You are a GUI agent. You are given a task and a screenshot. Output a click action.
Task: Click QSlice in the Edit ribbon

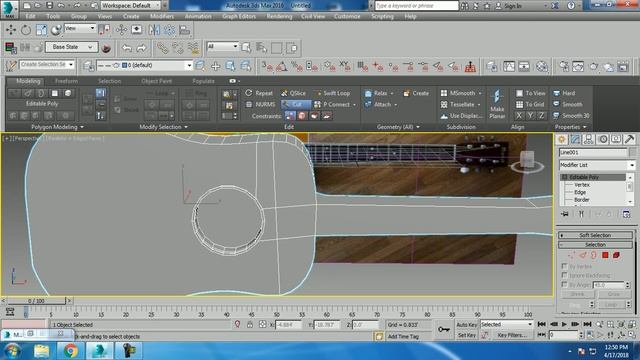click(293, 93)
